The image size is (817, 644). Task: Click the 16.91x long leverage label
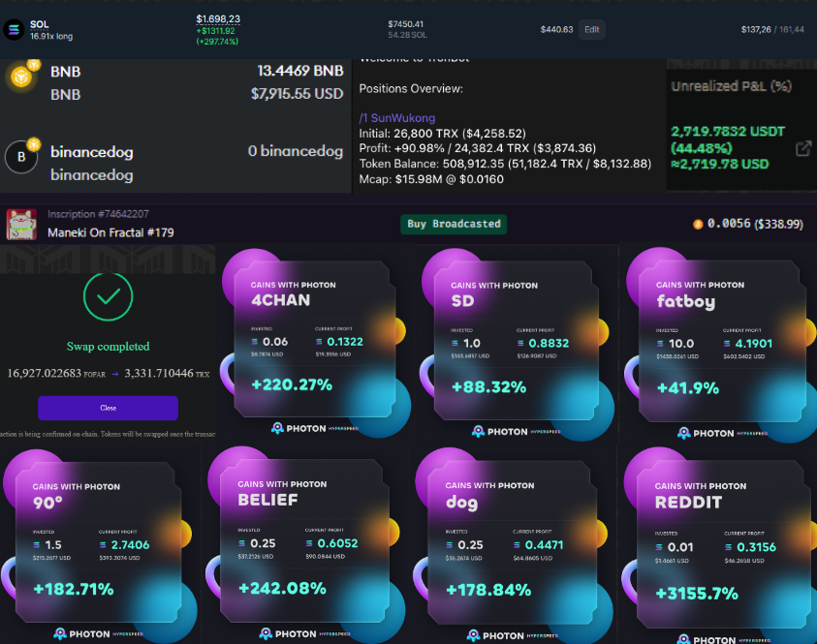51,37
